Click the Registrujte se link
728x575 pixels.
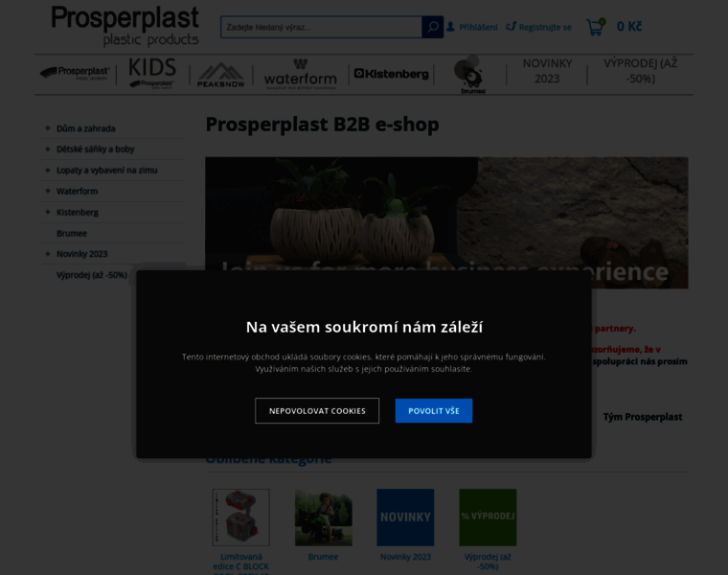(545, 28)
